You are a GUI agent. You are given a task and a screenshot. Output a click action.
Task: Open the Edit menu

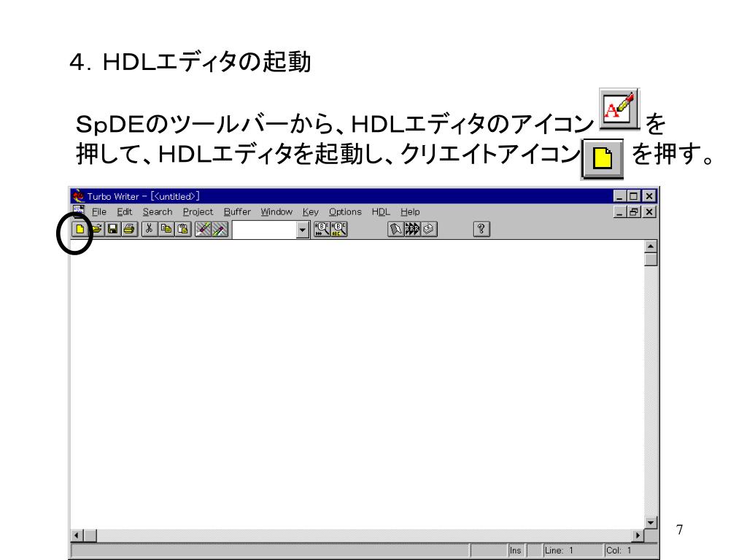(124, 212)
